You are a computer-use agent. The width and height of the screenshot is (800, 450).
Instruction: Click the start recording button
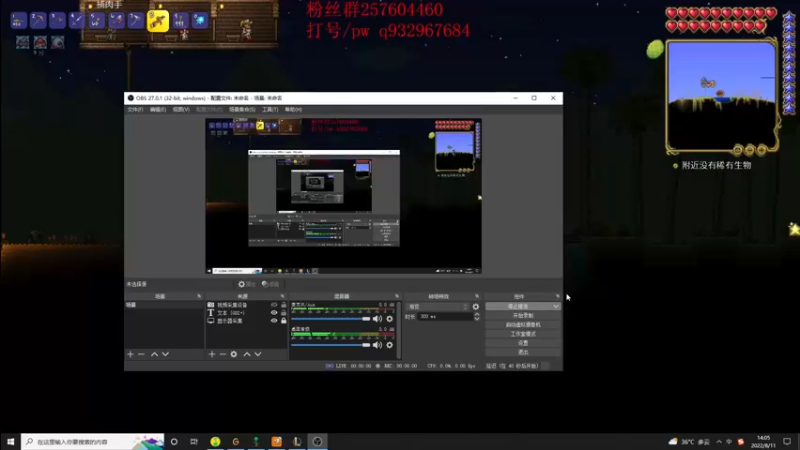[x=522, y=316]
